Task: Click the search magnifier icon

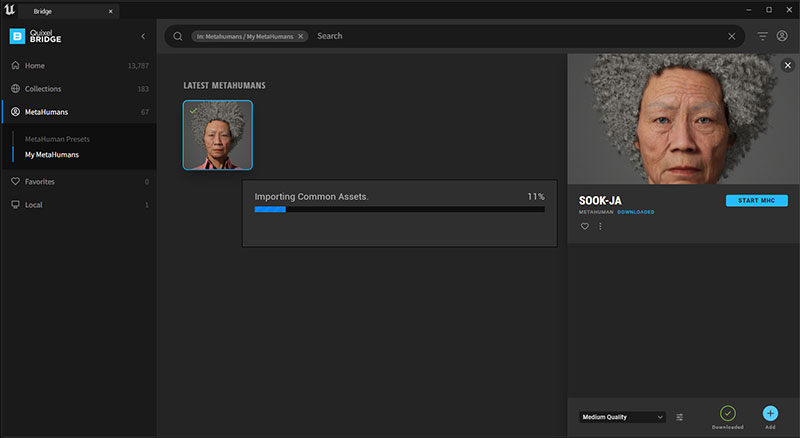Action: (178, 36)
